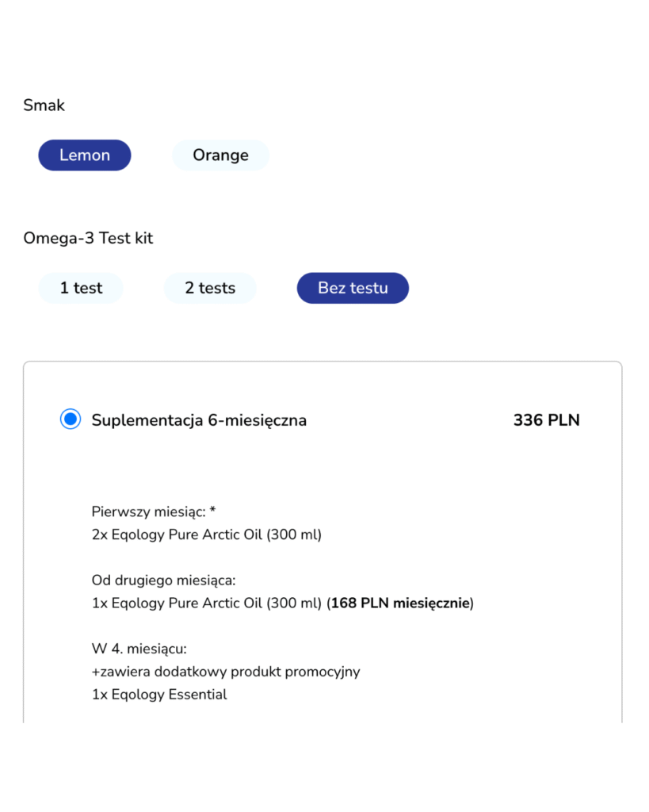The width and height of the screenshot is (649, 812).
Task: Click the bold 168 PLN miesięcznie text
Action: [x=400, y=603]
